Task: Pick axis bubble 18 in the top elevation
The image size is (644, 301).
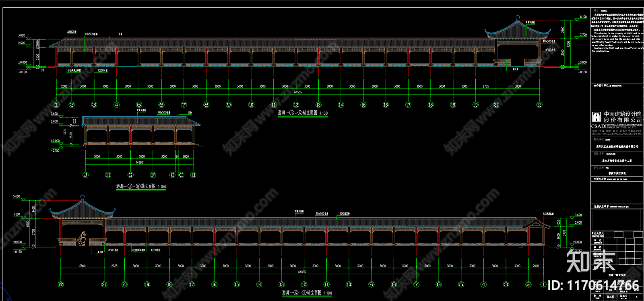Action: point(431,105)
